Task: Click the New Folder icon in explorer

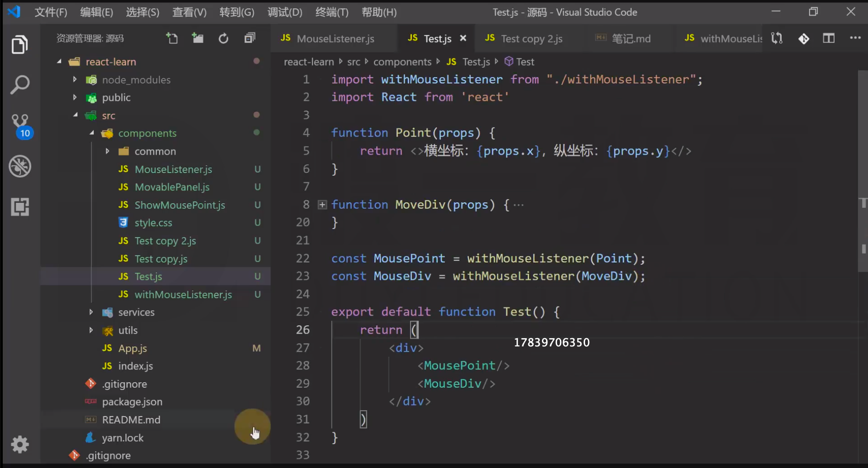Action: pyautogui.click(x=197, y=39)
